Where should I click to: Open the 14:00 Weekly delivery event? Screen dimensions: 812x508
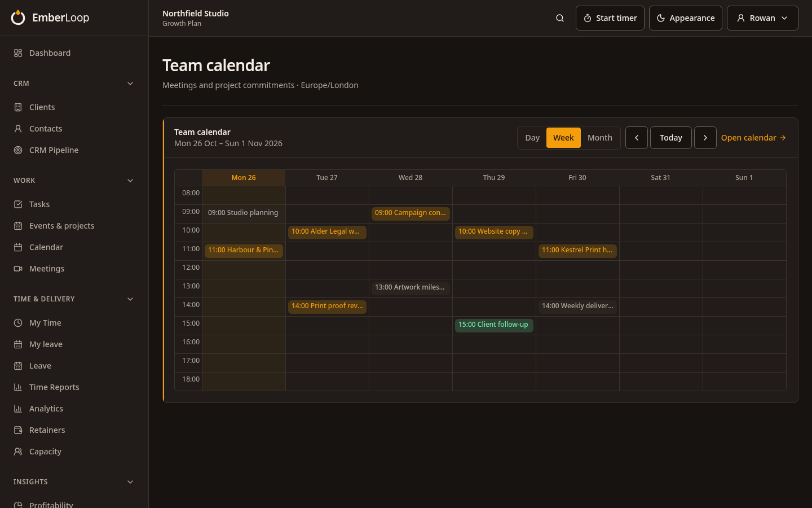(577, 306)
